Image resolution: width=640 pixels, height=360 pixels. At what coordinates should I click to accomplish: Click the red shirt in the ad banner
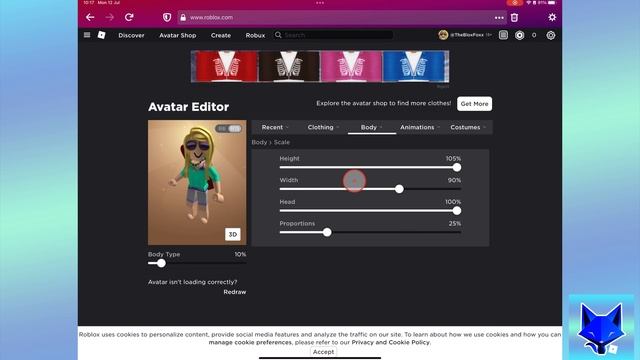click(x=227, y=66)
